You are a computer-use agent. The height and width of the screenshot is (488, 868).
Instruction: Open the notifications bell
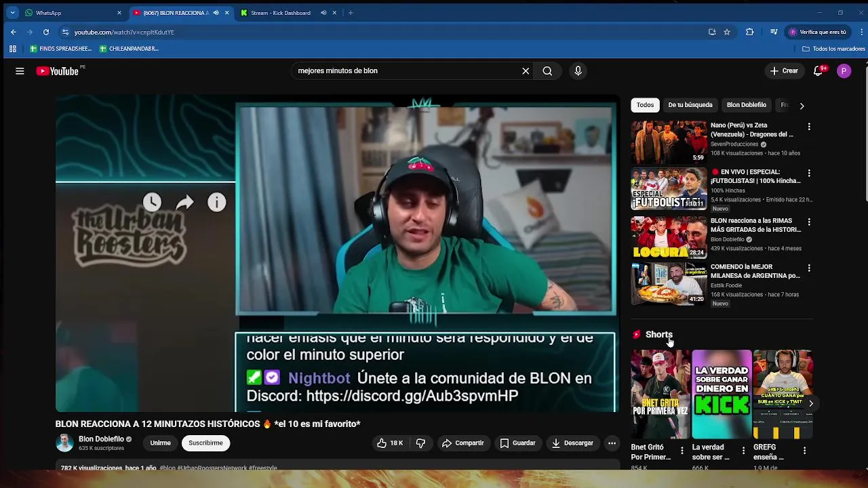(x=819, y=71)
